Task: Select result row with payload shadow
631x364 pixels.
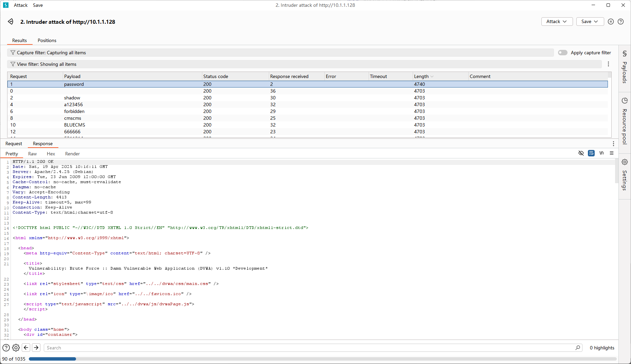Action: (x=308, y=98)
